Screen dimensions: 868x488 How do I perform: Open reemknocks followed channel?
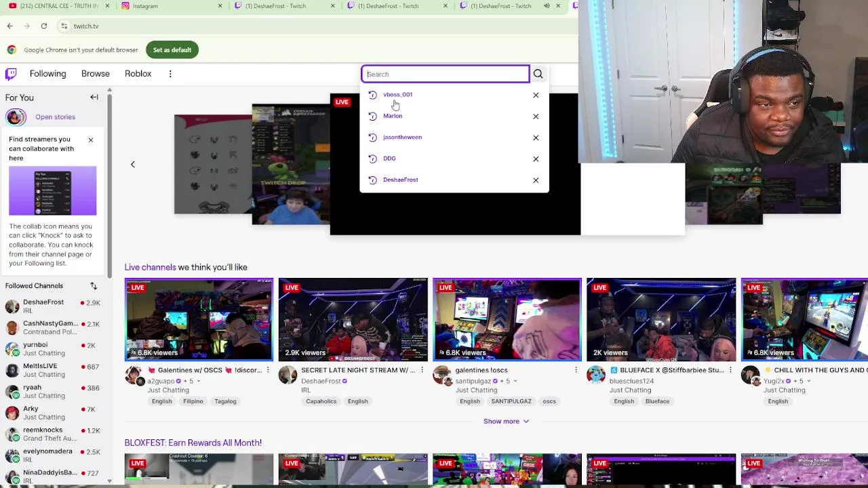point(53,434)
